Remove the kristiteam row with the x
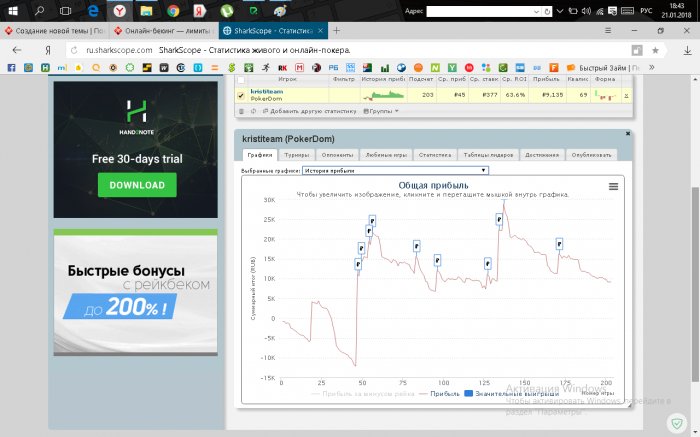Image resolution: width=700 pixels, height=437 pixels. [625, 96]
